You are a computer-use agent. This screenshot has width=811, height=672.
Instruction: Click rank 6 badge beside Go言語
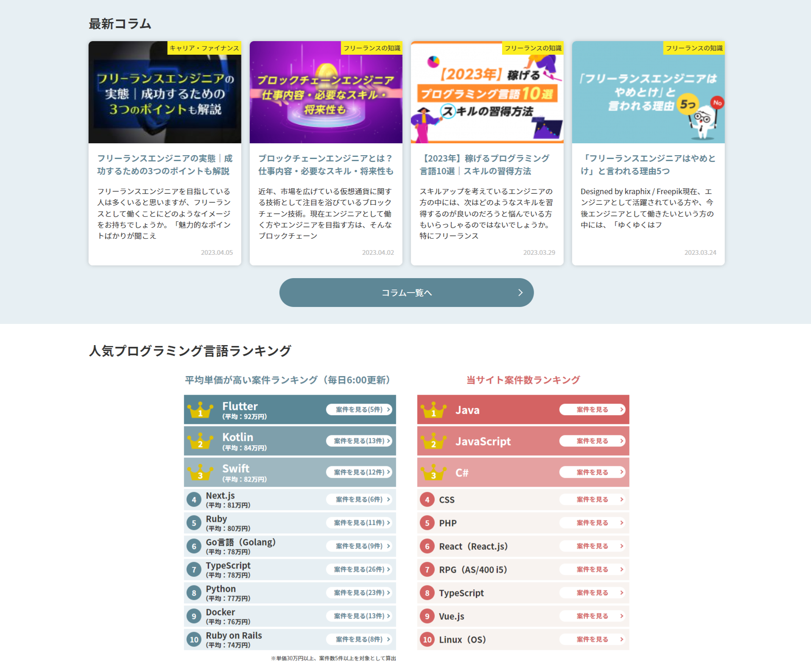pos(194,547)
